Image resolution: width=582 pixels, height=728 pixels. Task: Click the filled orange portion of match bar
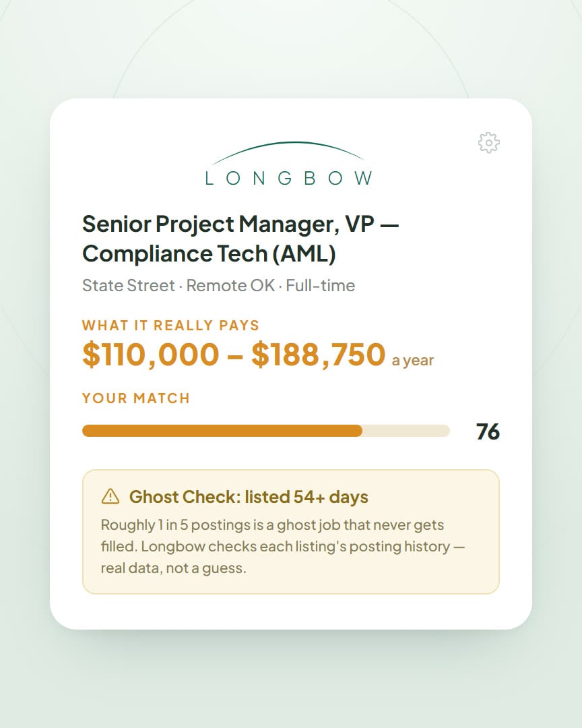[x=222, y=431]
